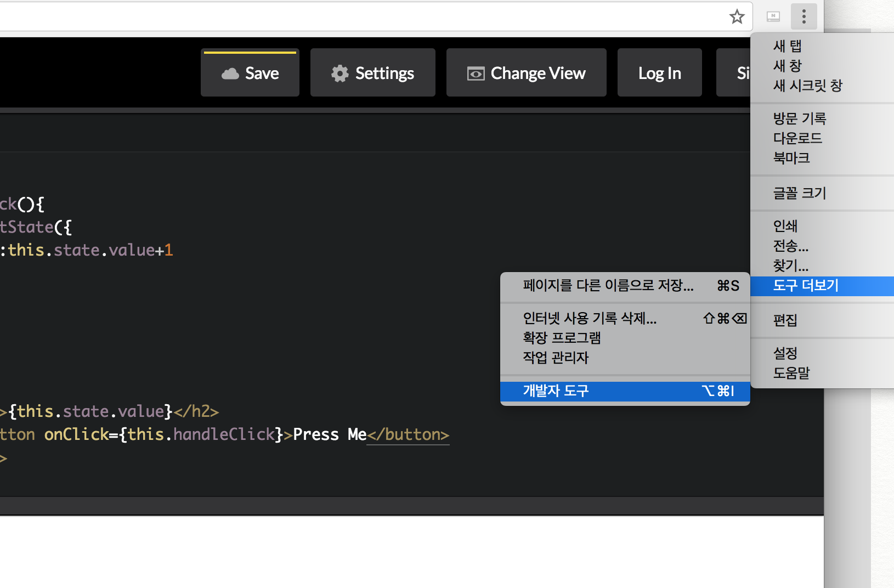Viewport: 894px width, 588px height.
Task: Open 북마크 bookmarks submenu
Action: (x=822, y=158)
